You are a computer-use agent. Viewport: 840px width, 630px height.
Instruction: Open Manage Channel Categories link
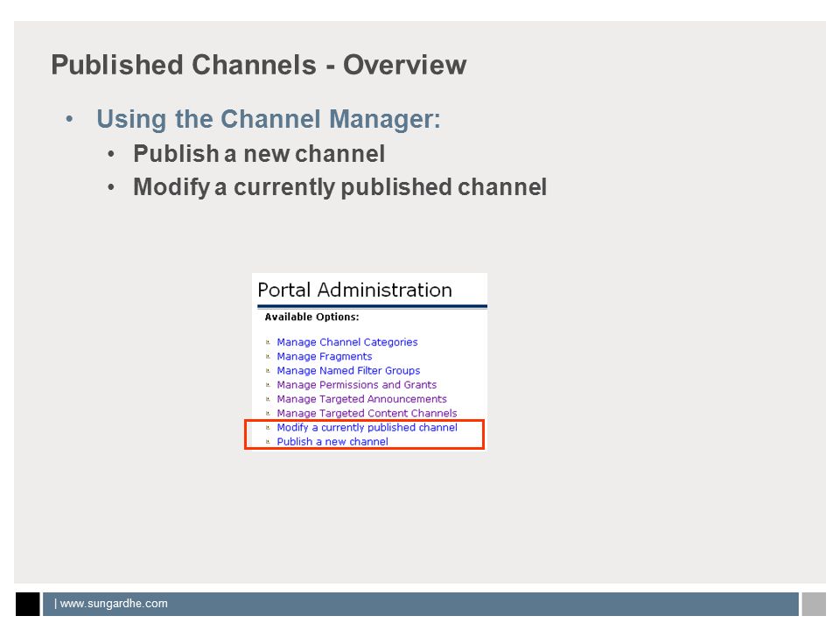(347, 342)
